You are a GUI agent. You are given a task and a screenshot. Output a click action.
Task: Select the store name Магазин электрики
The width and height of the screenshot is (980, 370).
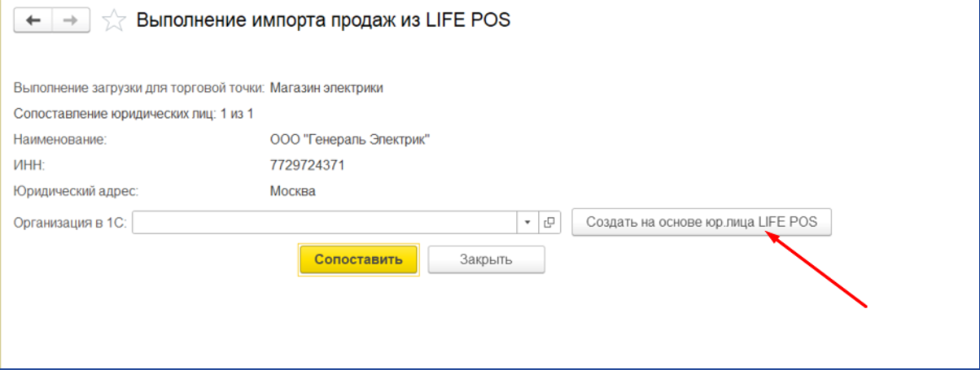pyautogui.click(x=326, y=89)
